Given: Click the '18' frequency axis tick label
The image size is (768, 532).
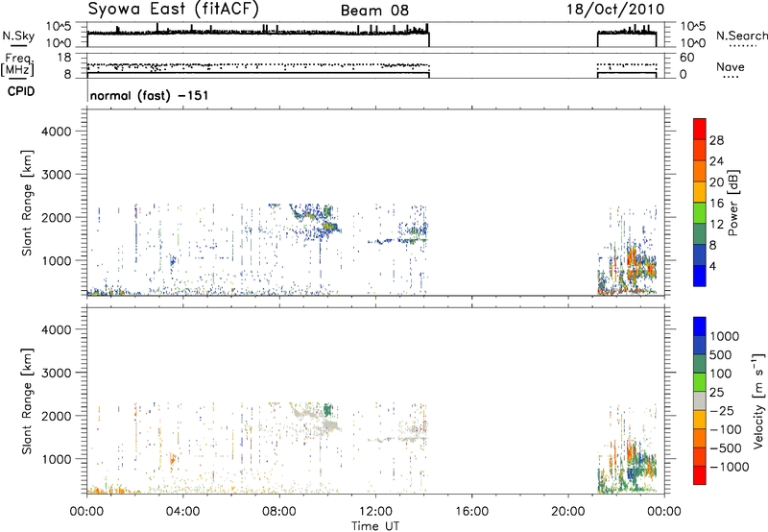Looking at the screenshot, I should tap(64, 58).
